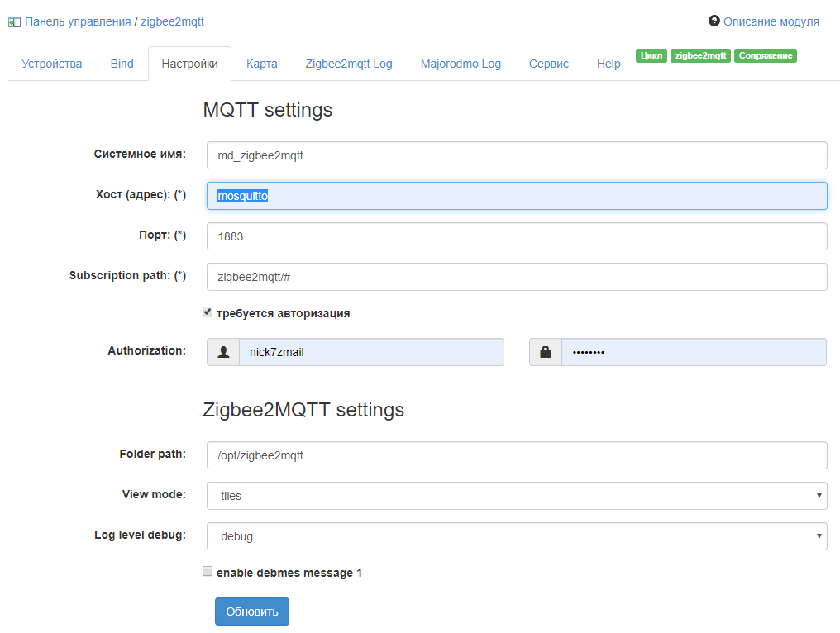Open the Карта tab
840x633 pixels.
[261, 64]
